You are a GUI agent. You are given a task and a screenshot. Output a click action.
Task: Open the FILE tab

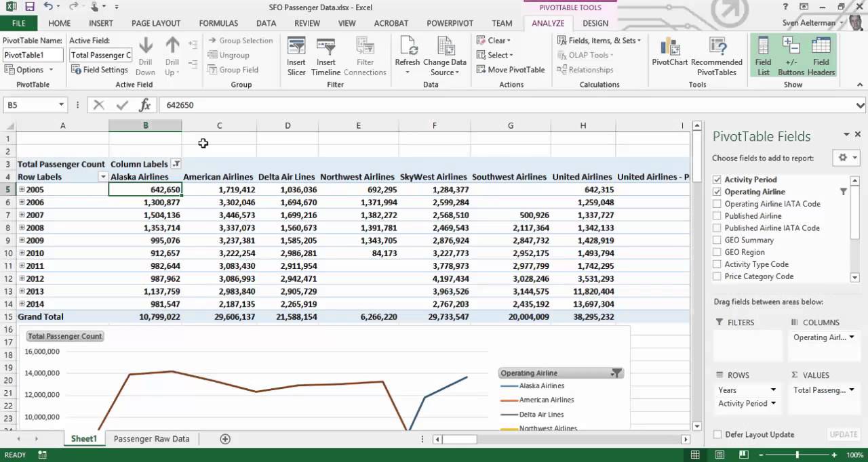pyautogui.click(x=18, y=23)
